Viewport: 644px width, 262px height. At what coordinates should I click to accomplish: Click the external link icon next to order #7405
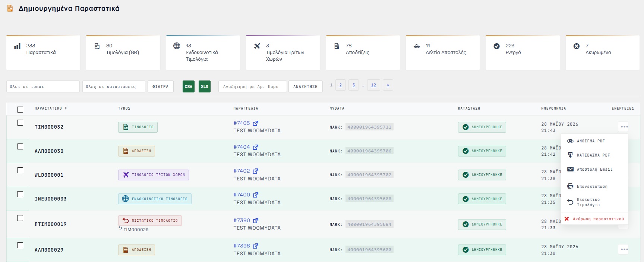pyautogui.click(x=255, y=123)
